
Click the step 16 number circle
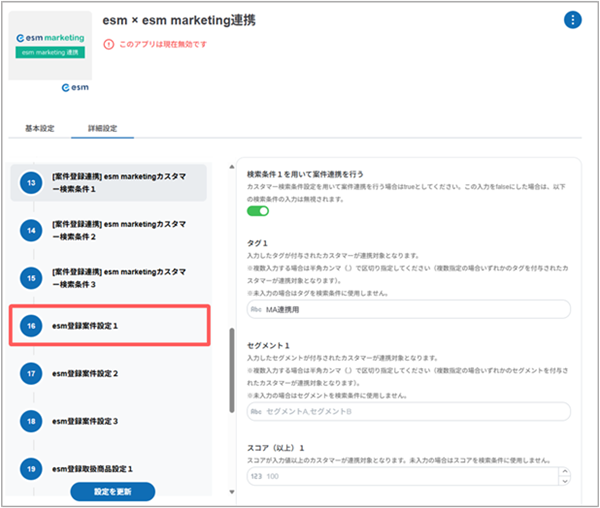[x=32, y=326]
